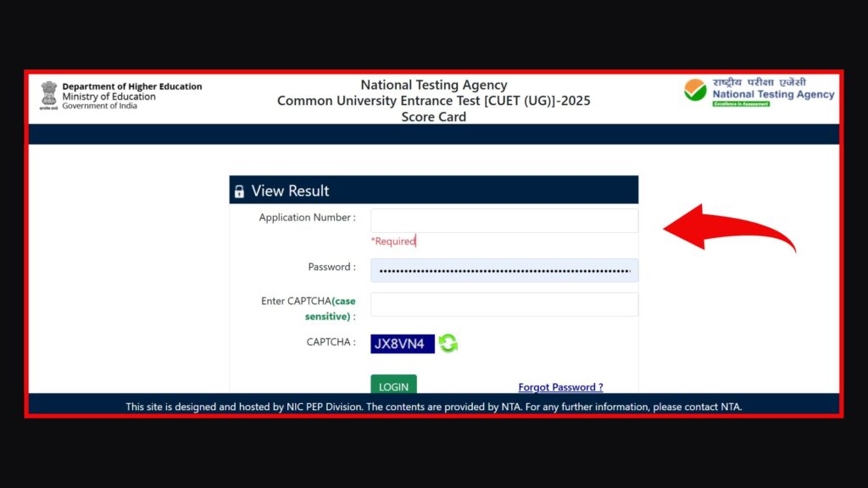Click the Government of India emblem logo
868x488 pixels.
coord(48,95)
